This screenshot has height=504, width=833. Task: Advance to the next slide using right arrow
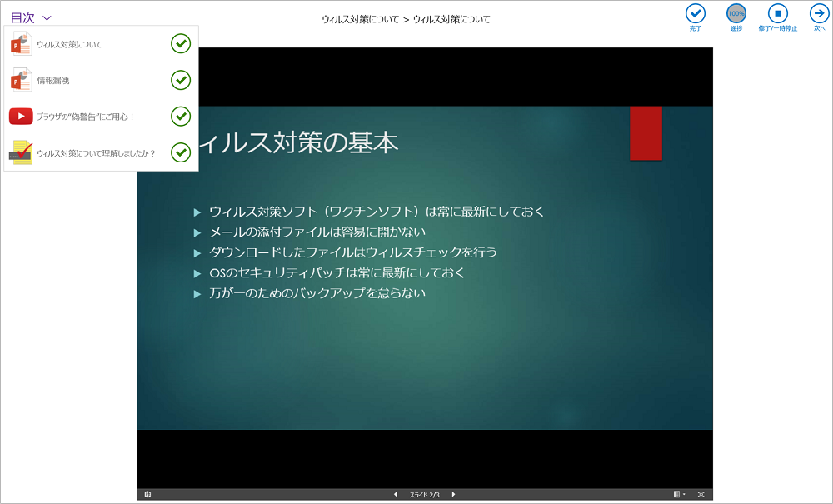point(453,495)
